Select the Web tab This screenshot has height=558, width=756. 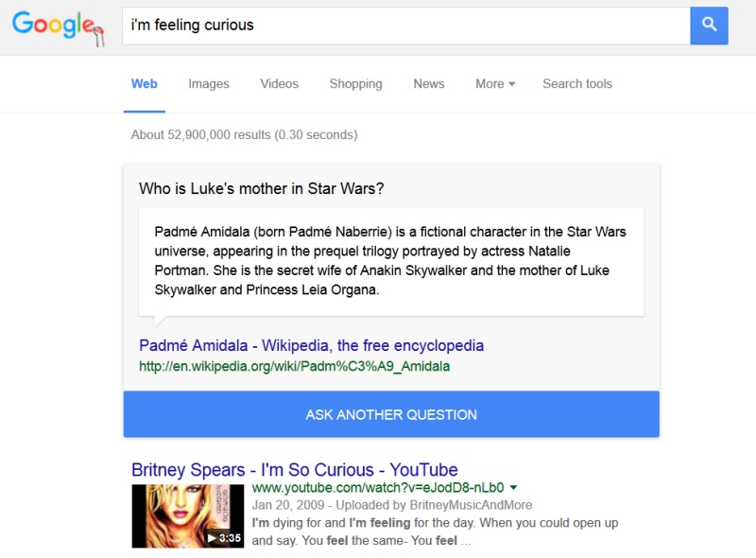point(145,84)
